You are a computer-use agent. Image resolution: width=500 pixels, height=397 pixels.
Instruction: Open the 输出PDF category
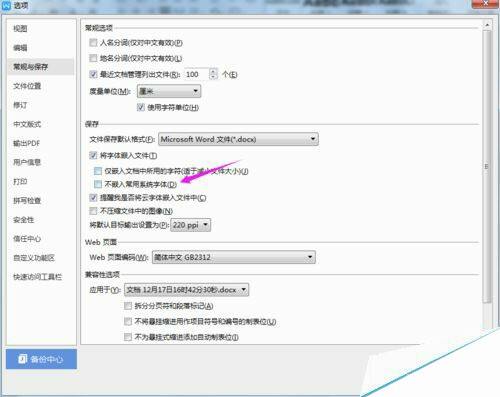pos(26,143)
